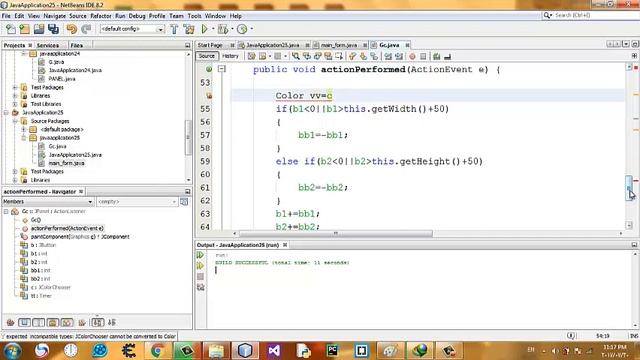Open the Navigate menu
The image size is (640, 360).
point(54,16)
